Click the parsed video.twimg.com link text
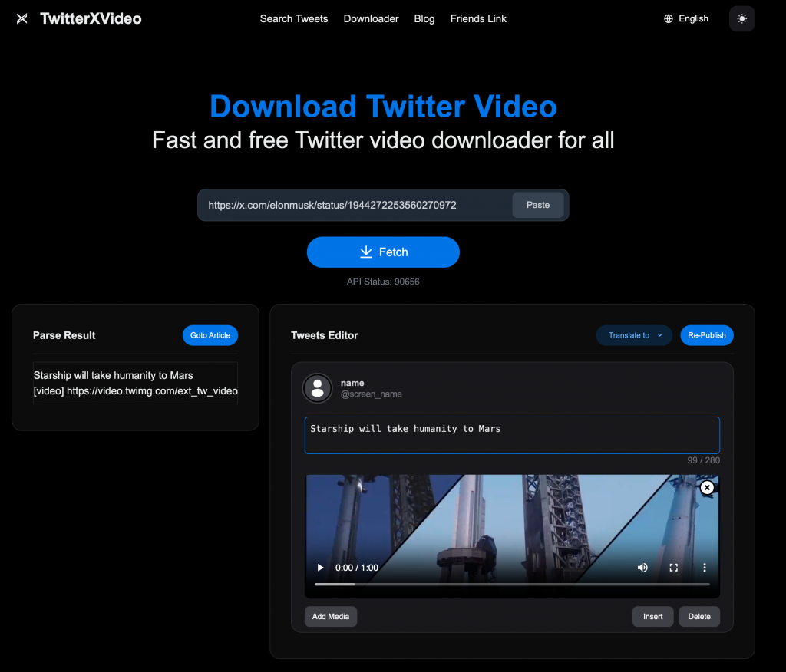 153,391
